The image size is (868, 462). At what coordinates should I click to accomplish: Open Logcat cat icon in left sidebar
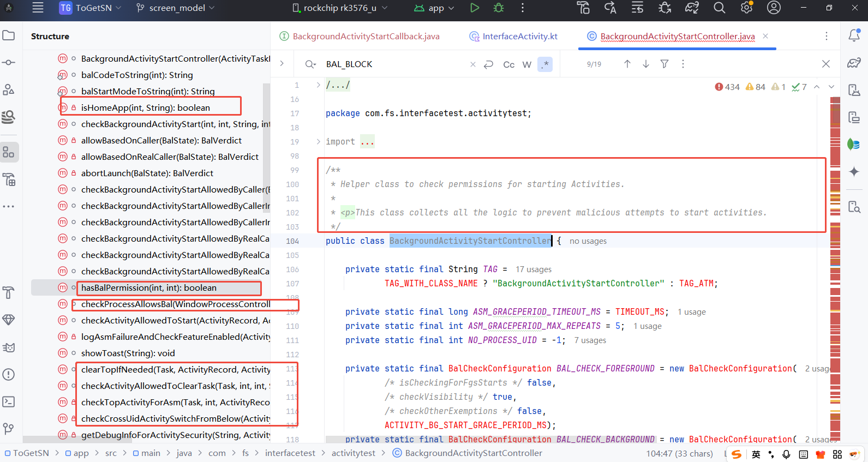pos(9,347)
